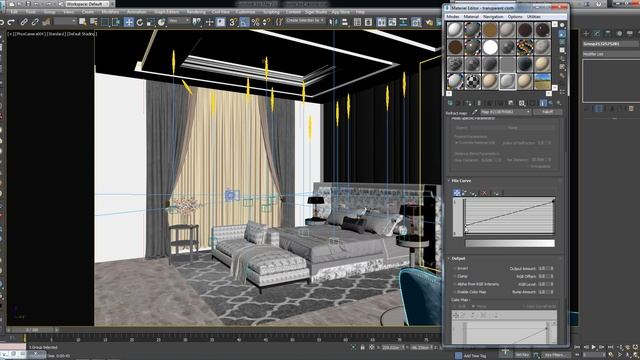Click Sample Type sphere icon
Viewport: 640px width, 360px height.
[562, 25]
